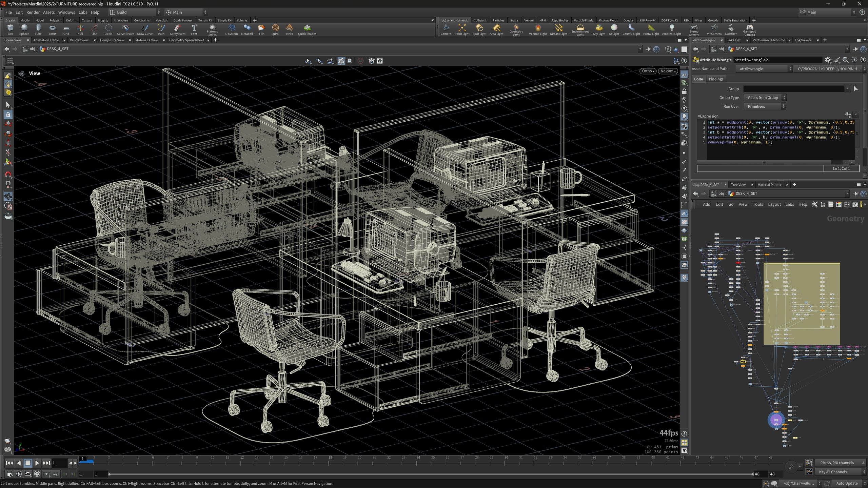Open the Windows menu
Image resolution: width=868 pixels, height=488 pixels.
pos(66,12)
